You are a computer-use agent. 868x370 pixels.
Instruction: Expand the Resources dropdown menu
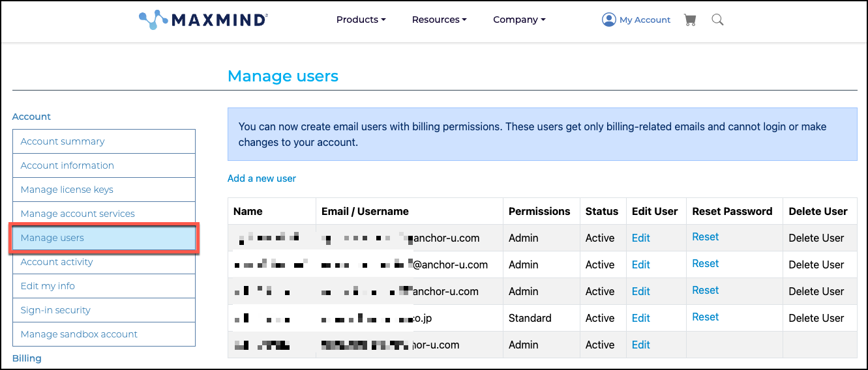(x=439, y=20)
